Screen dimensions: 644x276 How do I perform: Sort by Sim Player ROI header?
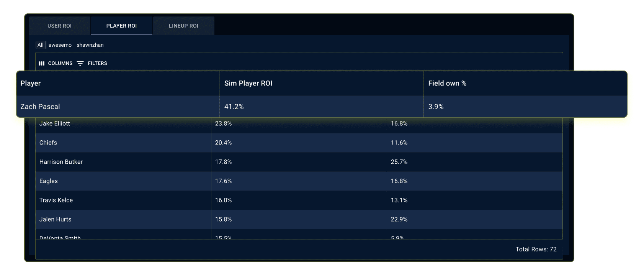(x=248, y=83)
